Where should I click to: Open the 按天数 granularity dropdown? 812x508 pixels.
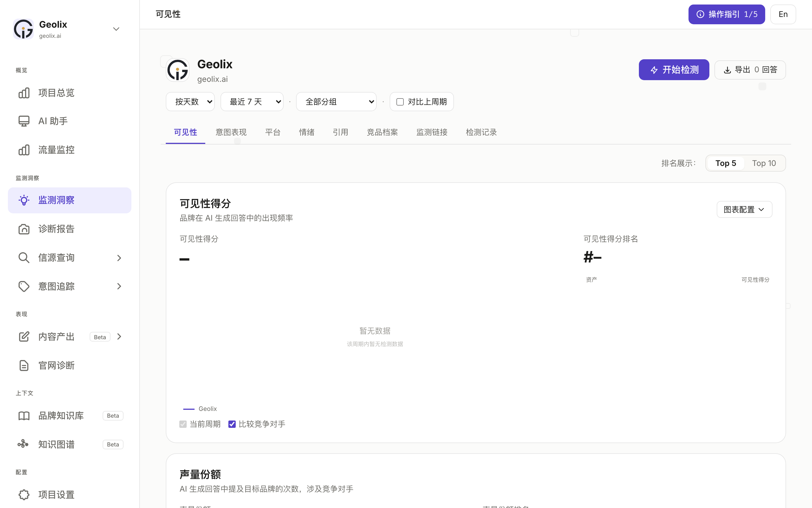[x=190, y=102]
